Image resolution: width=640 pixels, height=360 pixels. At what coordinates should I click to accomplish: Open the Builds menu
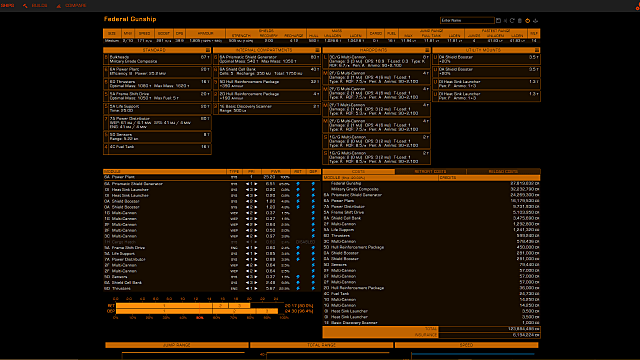click(x=35, y=6)
